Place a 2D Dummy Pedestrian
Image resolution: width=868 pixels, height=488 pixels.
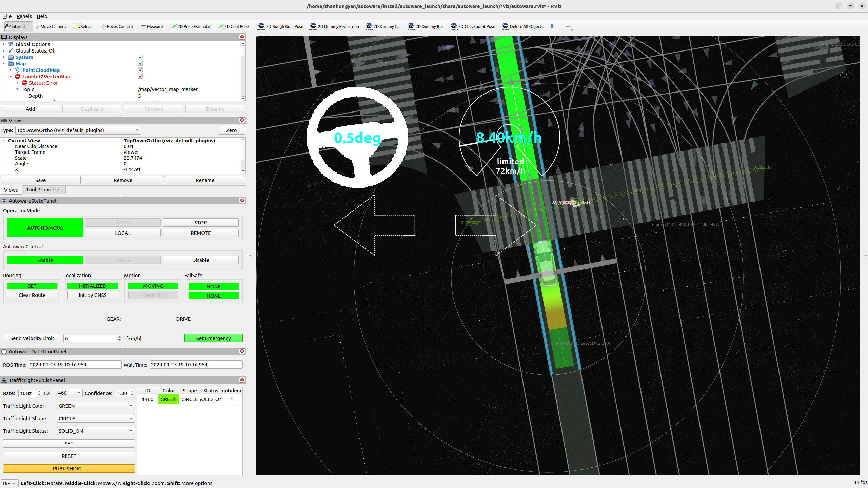click(334, 26)
